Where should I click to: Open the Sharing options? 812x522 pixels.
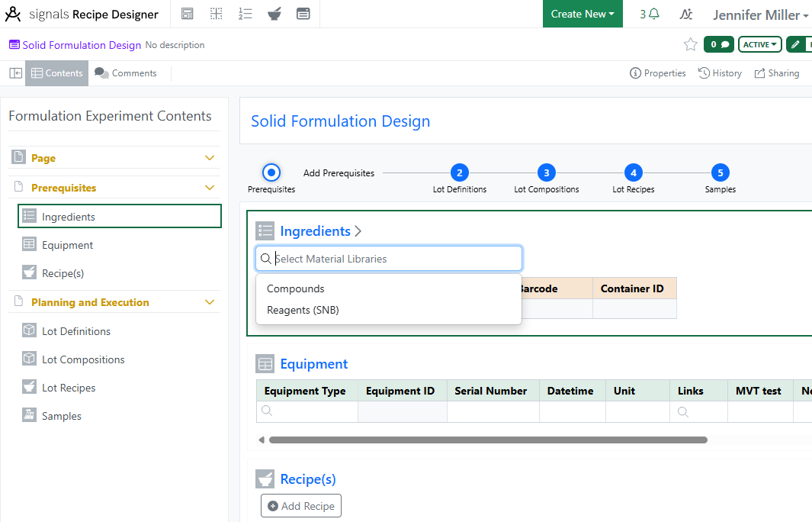pos(777,73)
